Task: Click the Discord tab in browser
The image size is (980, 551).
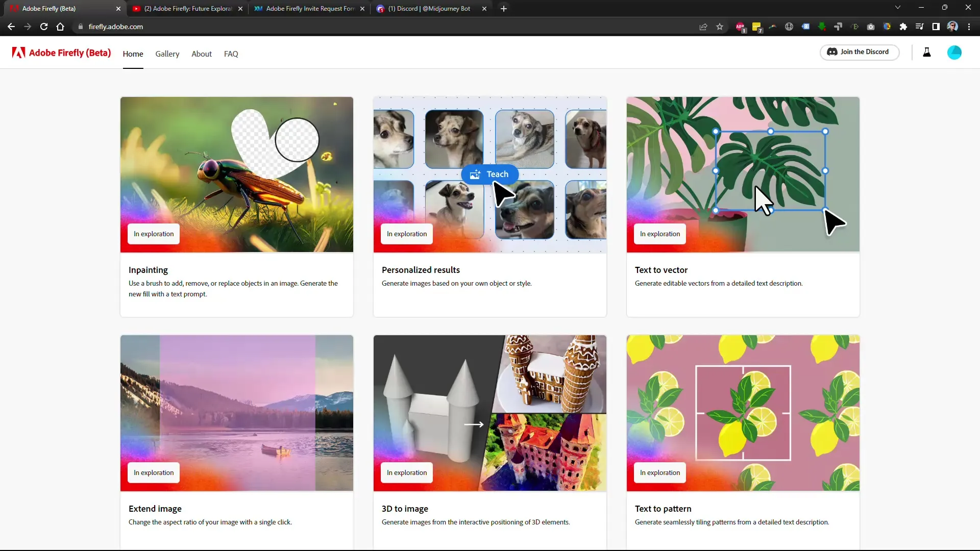Action: pyautogui.click(x=431, y=8)
